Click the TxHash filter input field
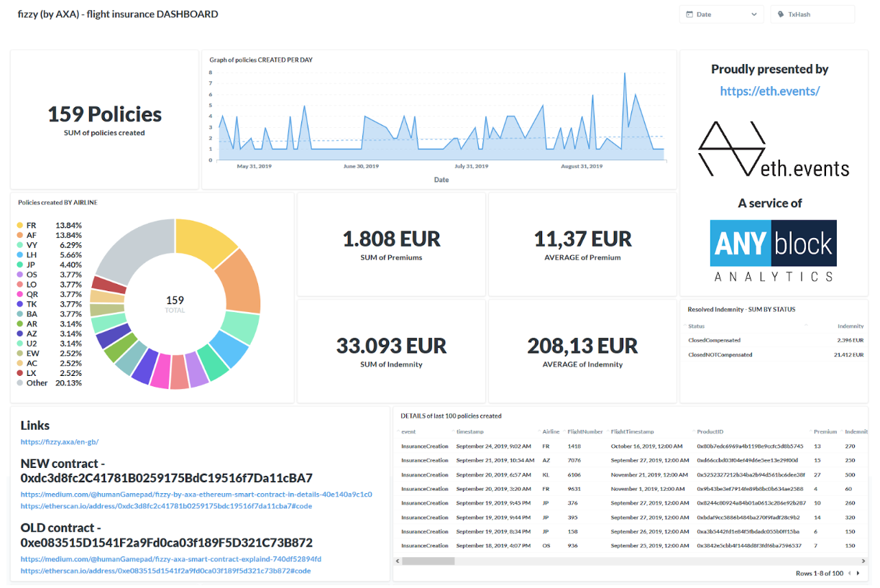Viewport: 880px width, 588px height. [x=812, y=14]
